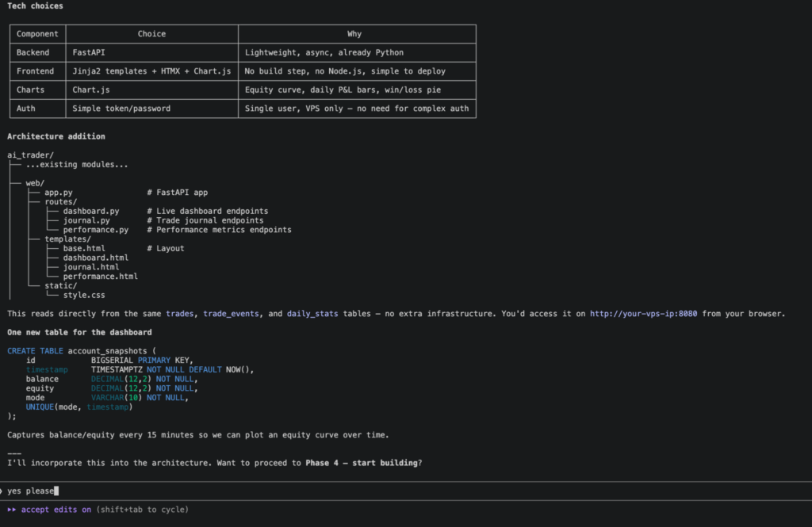Click the style.css file entry

point(86,295)
